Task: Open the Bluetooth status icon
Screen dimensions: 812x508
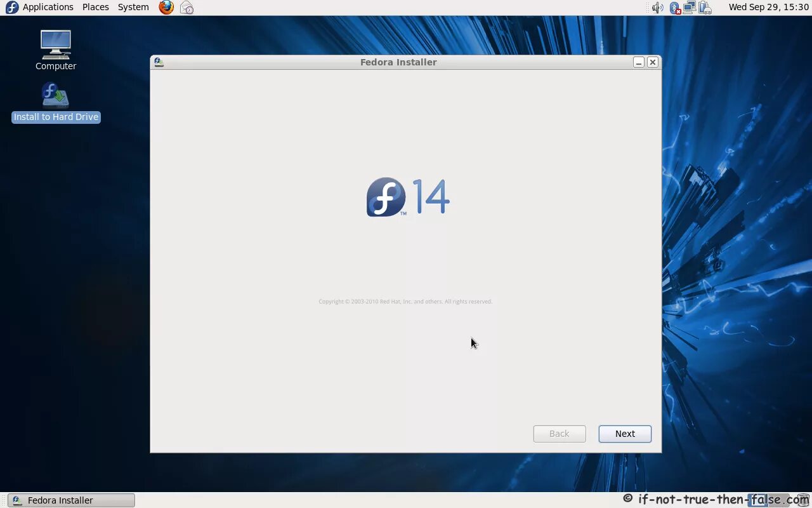Action: pyautogui.click(x=674, y=8)
